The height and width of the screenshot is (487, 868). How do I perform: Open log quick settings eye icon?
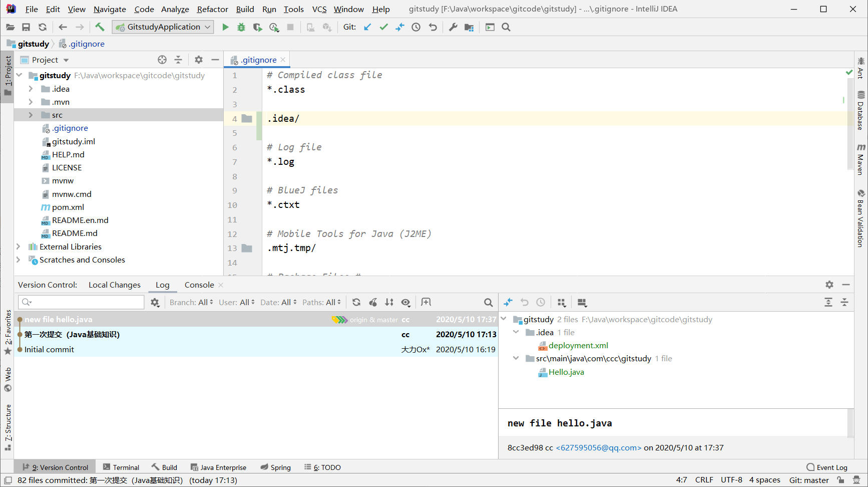406,302
